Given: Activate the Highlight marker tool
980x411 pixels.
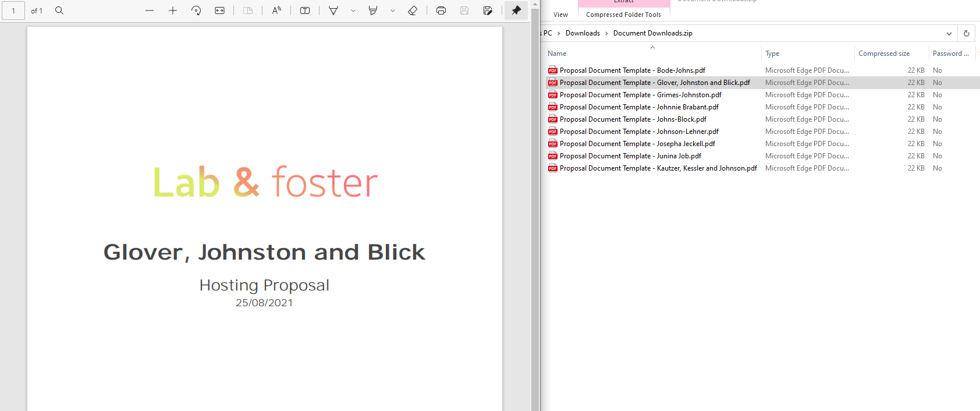Looking at the screenshot, I should click(373, 10).
